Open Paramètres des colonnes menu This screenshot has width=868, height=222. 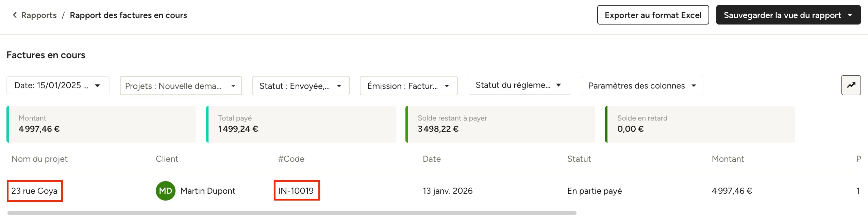(x=641, y=86)
